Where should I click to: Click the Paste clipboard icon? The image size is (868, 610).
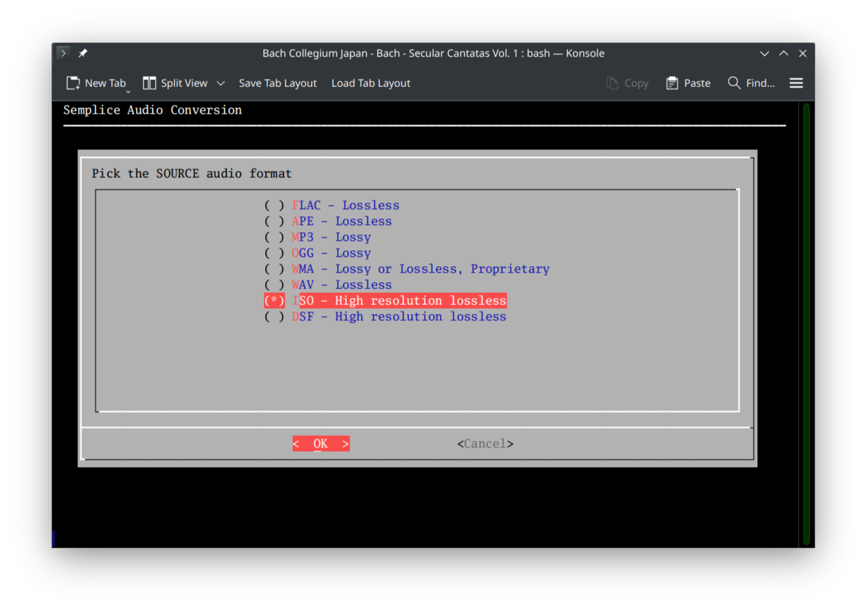(x=672, y=83)
